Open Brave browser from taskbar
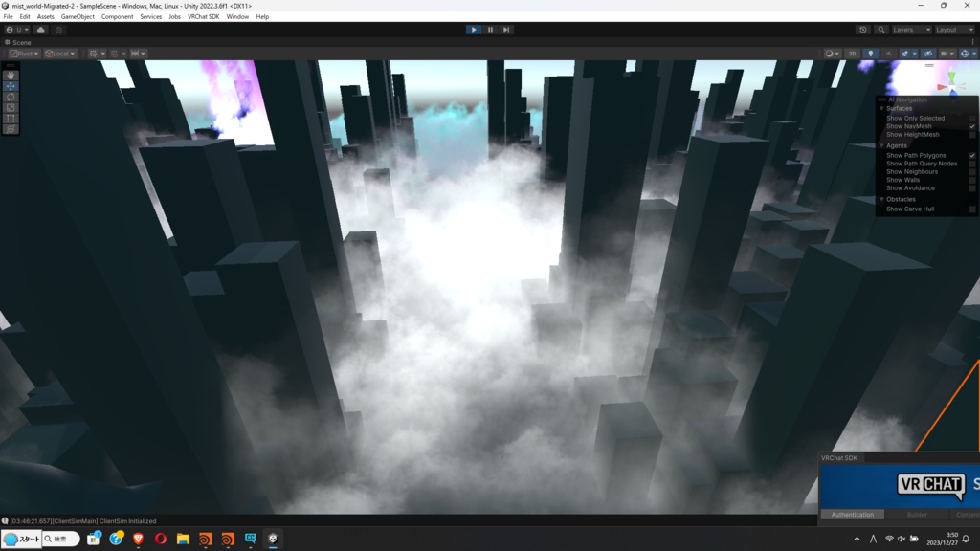This screenshot has height=551, width=980. click(138, 539)
